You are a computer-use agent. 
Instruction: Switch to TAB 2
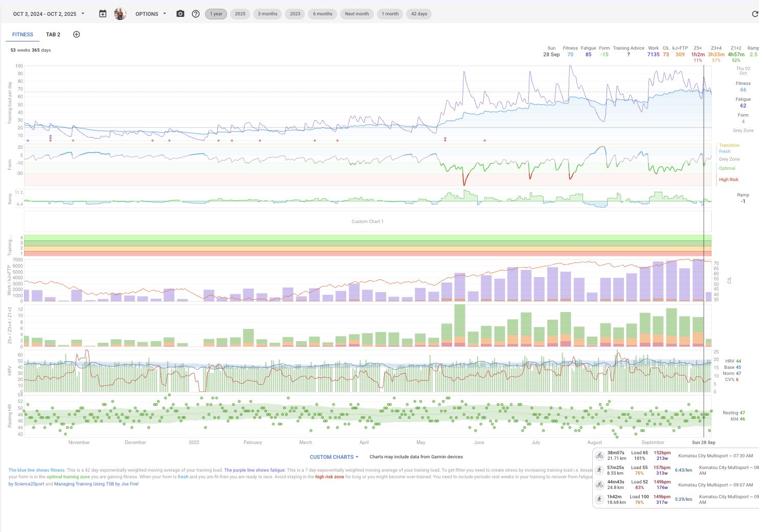coord(53,34)
